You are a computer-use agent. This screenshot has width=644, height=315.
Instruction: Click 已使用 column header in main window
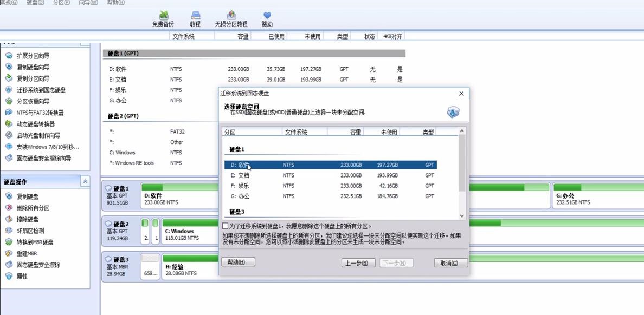(x=269, y=36)
